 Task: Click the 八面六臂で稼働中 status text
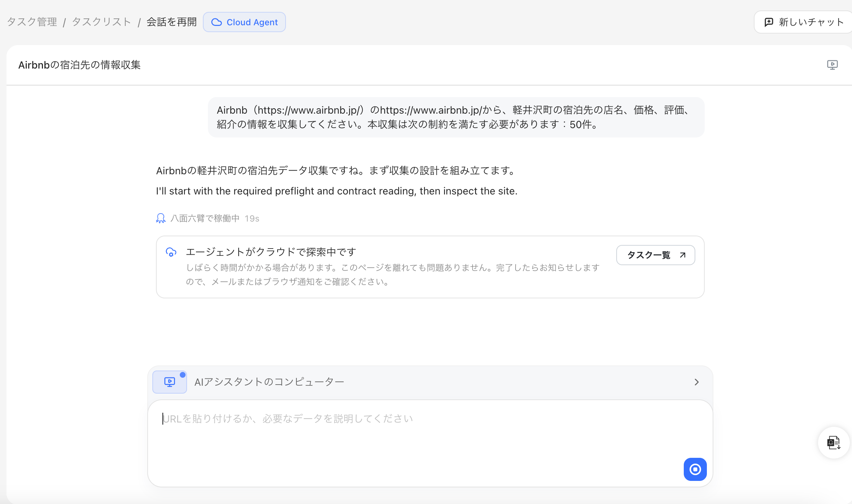tap(205, 218)
